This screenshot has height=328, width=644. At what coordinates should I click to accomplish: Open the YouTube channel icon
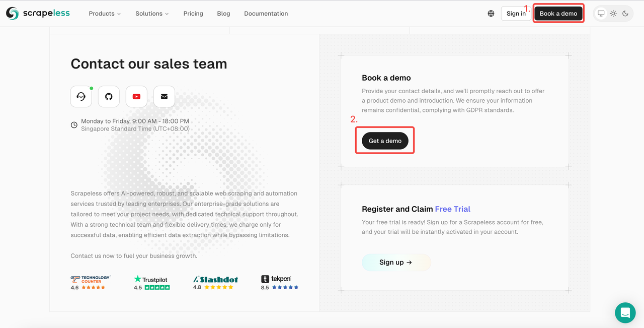tap(136, 97)
